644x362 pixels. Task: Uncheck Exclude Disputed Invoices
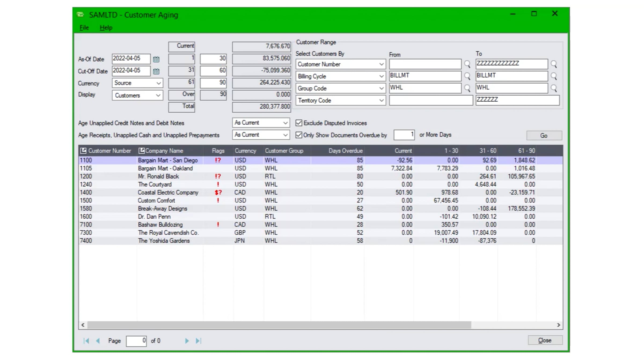(x=299, y=123)
